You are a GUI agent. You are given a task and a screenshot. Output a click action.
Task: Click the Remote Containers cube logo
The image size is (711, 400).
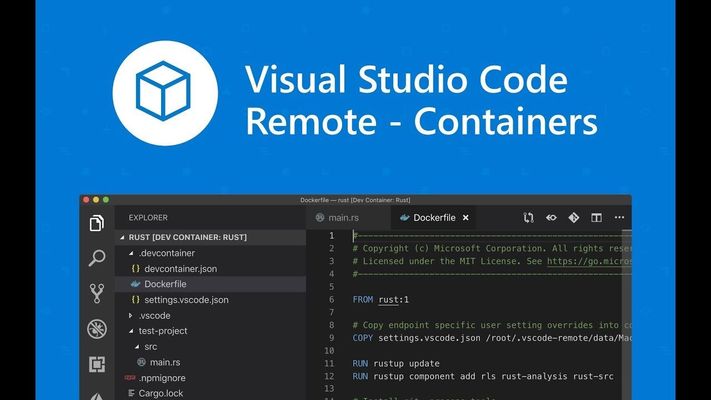pyautogui.click(x=165, y=93)
